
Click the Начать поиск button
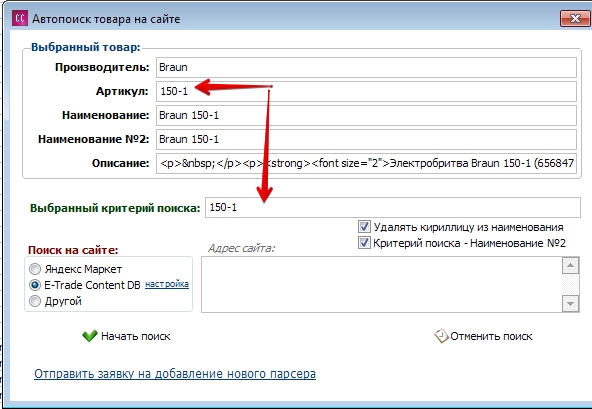point(126,336)
